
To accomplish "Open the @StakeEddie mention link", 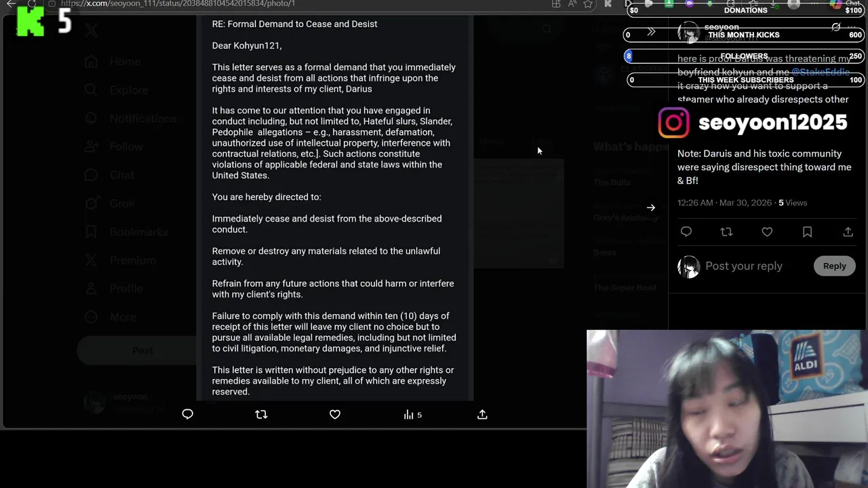I will (821, 72).
